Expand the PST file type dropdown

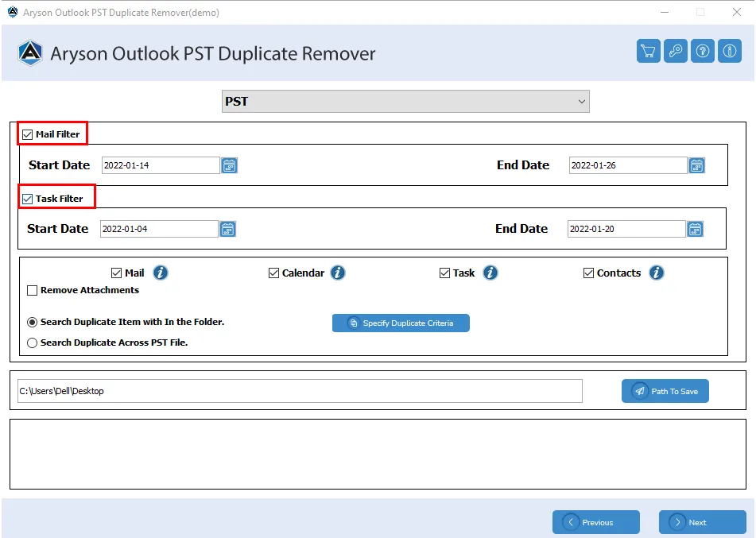[405, 101]
